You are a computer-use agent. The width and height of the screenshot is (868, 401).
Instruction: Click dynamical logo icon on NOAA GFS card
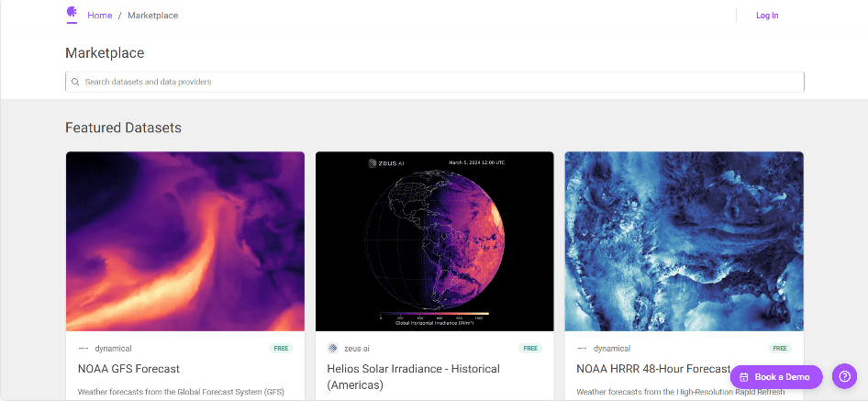[x=83, y=349]
